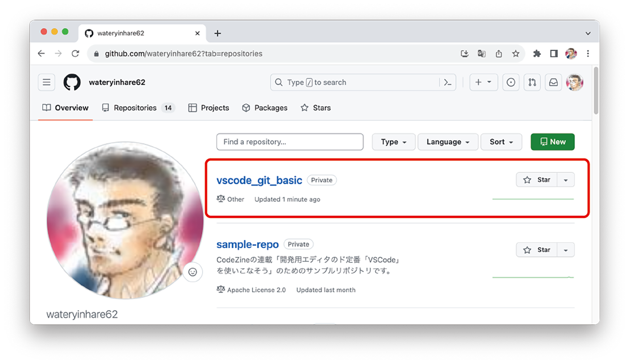Click wateryinhare62 username in page header

117,82
